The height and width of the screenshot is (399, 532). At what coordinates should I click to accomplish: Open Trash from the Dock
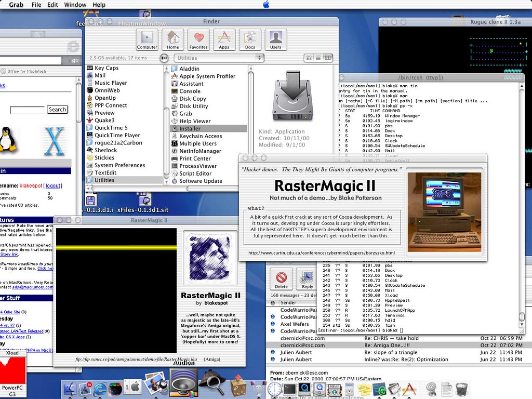click(x=461, y=388)
